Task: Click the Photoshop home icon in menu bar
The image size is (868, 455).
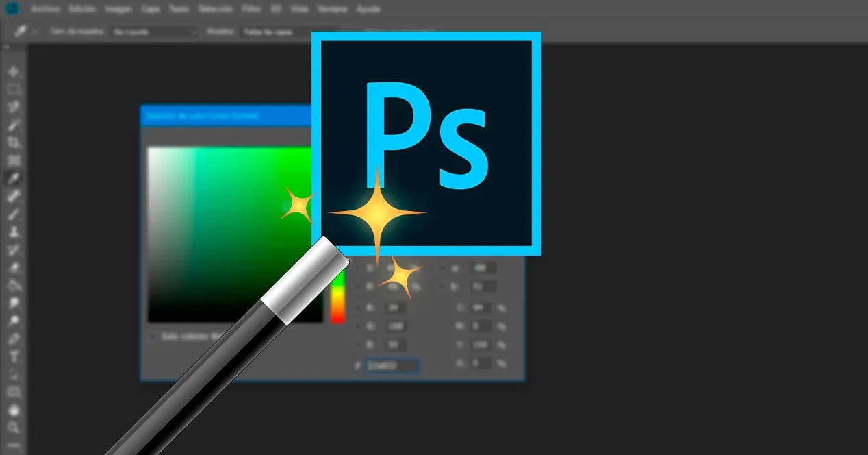Action: pos(12,10)
